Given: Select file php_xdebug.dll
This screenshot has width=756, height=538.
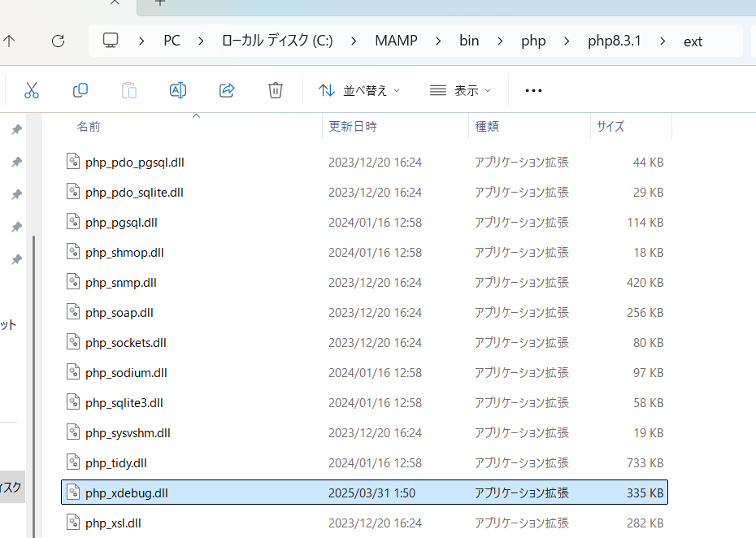Looking at the screenshot, I should [x=364, y=492].
